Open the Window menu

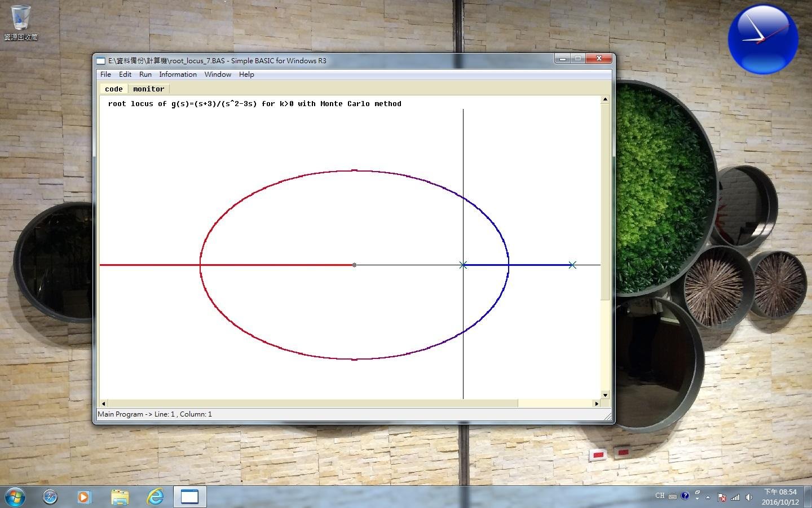pyautogui.click(x=218, y=75)
